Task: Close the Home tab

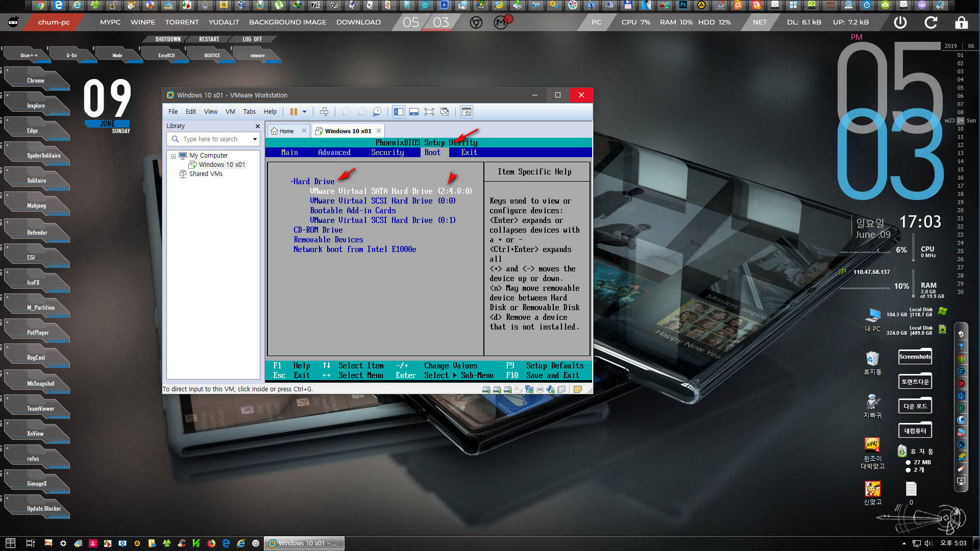Action: (x=304, y=131)
